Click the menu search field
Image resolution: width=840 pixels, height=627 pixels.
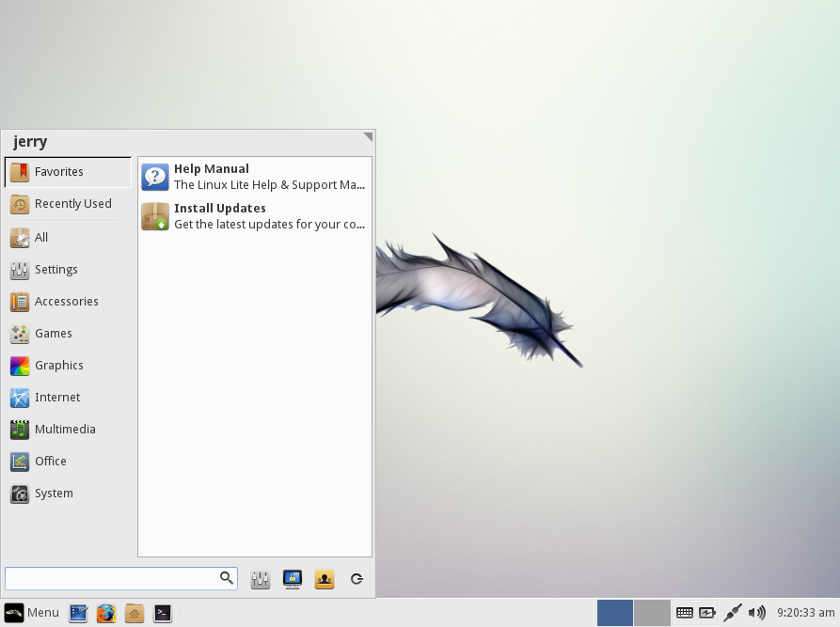tap(121, 579)
